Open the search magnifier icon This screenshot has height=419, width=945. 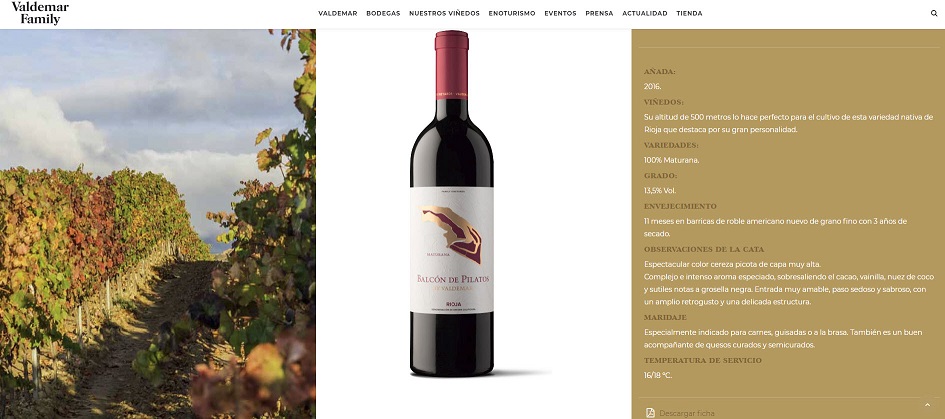point(934,13)
